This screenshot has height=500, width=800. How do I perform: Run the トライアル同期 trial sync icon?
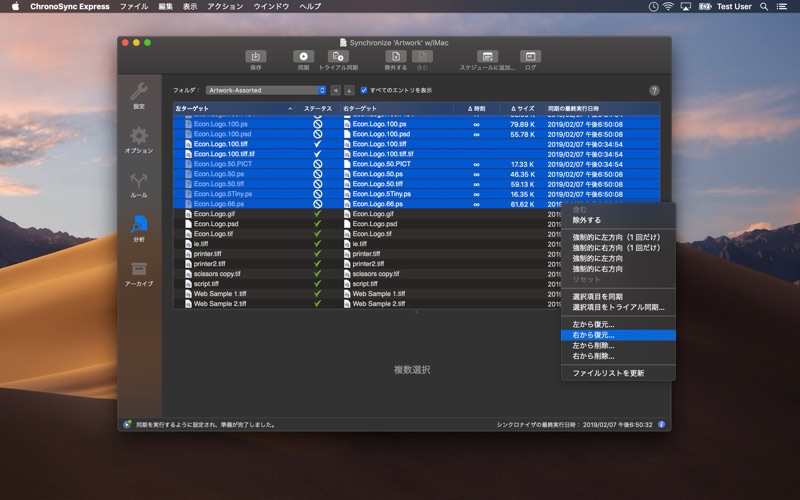[336, 57]
